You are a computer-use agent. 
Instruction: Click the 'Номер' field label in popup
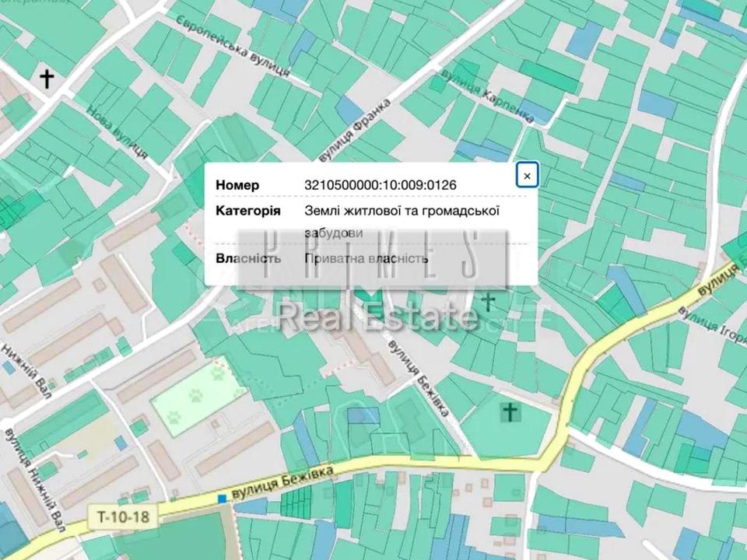[x=237, y=185]
